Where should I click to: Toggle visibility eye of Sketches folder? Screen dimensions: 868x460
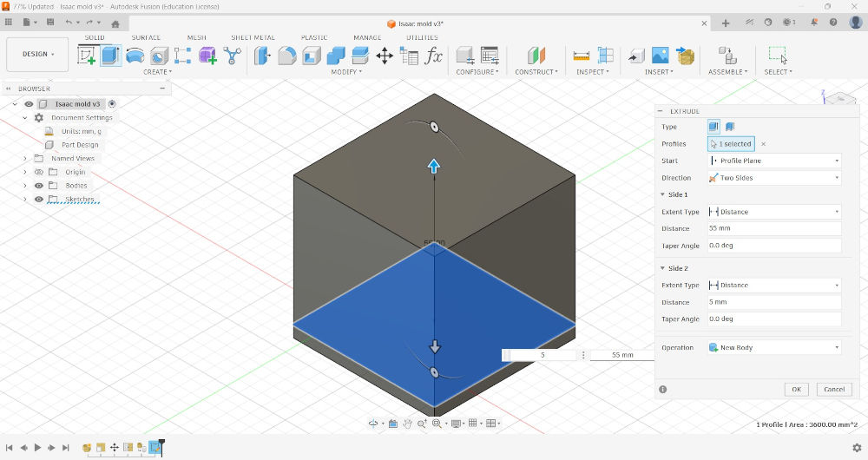(39, 200)
